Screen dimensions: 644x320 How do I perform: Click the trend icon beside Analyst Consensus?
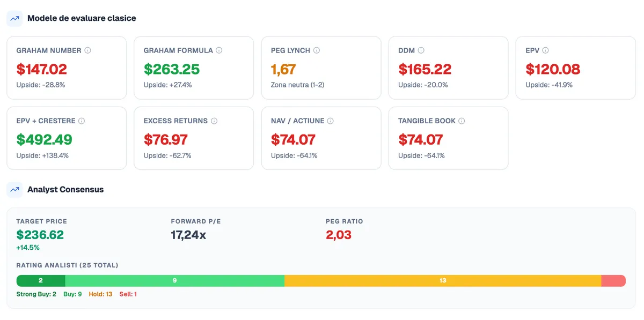[14, 189]
